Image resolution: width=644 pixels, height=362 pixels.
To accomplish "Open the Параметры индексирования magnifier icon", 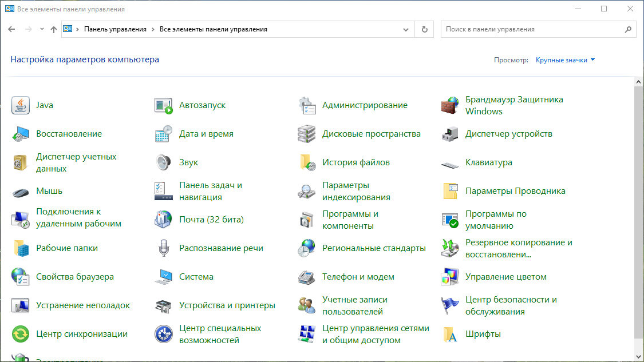I will coord(307,191).
